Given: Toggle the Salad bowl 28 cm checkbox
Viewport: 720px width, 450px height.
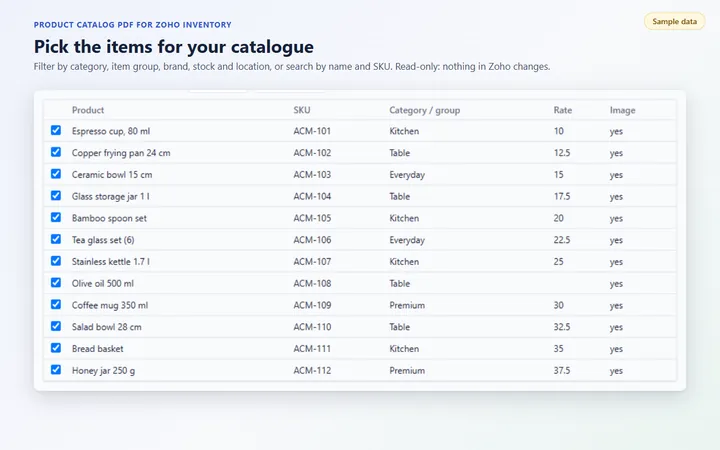Looking at the screenshot, I should coord(56,326).
